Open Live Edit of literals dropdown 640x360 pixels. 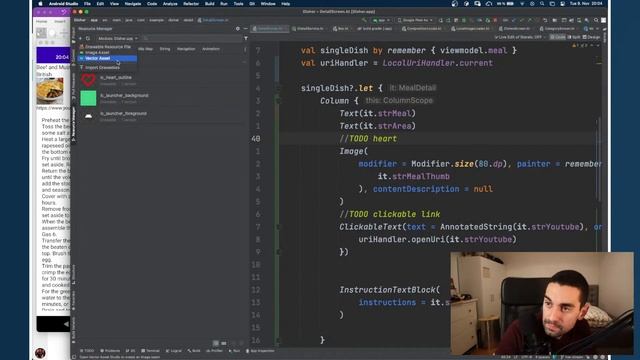[x=520, y=37]
